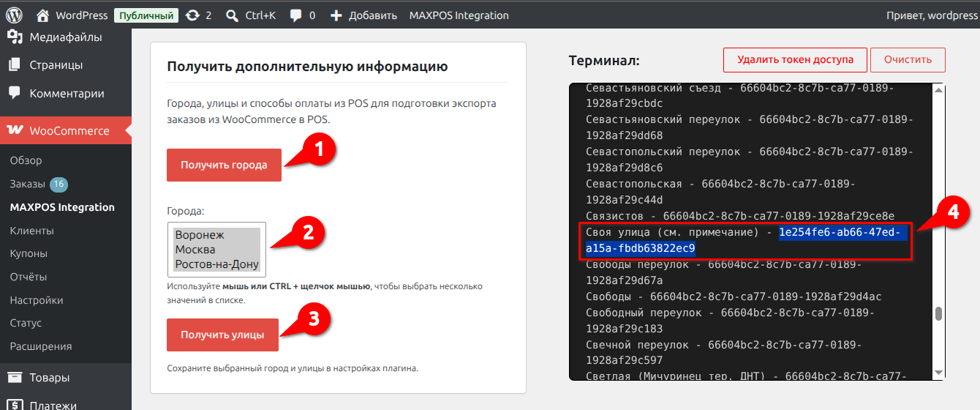This screenshot has width=980, height=410.
Task: Click the orders count badge 16
Action: [59, 184]
